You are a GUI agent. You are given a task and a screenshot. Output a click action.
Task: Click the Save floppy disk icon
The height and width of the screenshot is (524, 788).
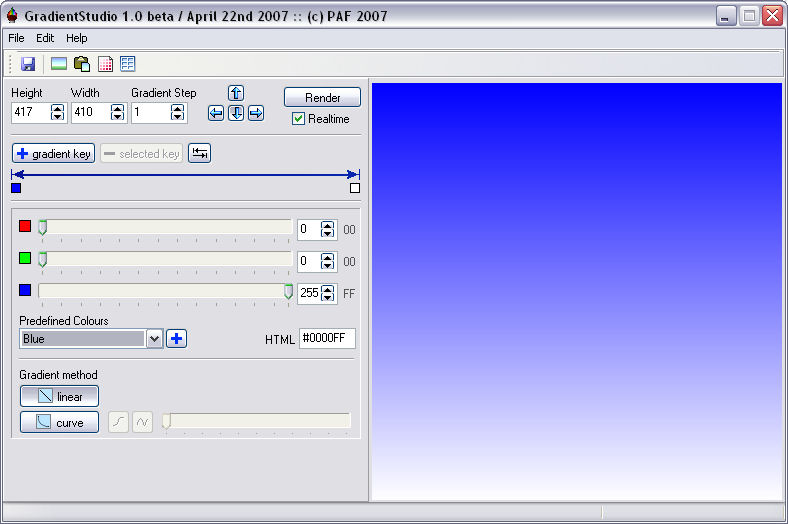coord(28,64)
